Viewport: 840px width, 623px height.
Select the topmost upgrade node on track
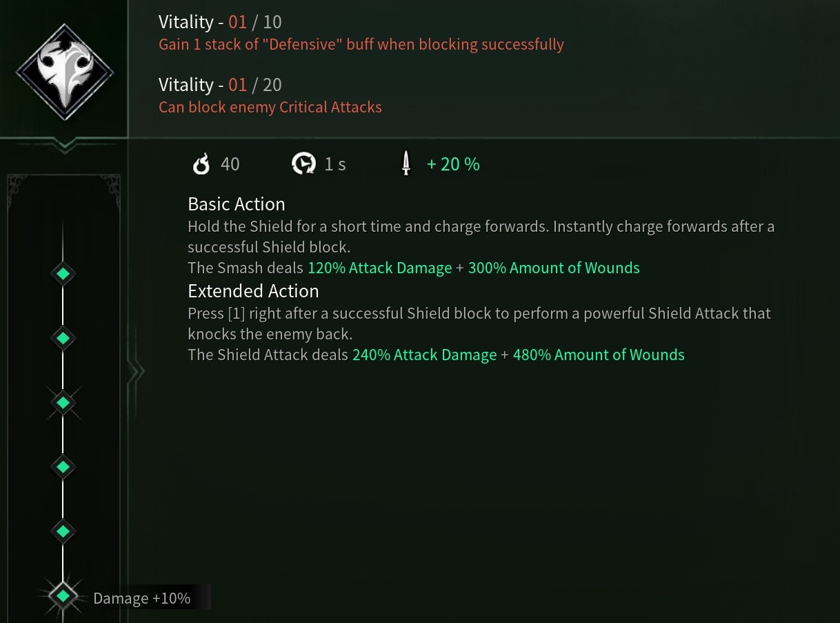click(63, 273)
